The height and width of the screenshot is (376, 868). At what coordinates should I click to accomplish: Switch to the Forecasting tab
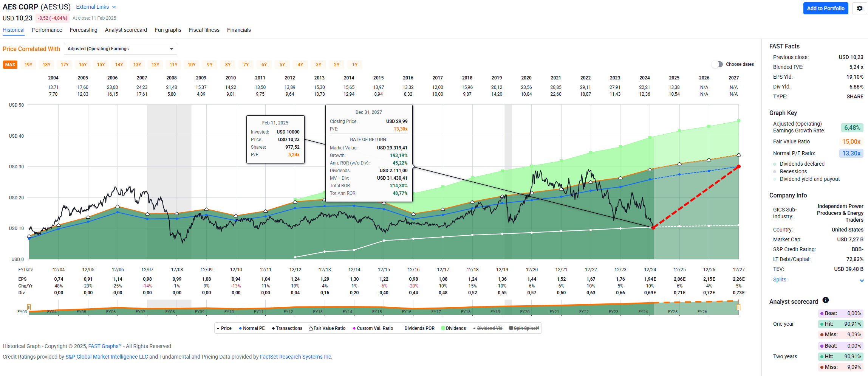click(x=83, y=30)
